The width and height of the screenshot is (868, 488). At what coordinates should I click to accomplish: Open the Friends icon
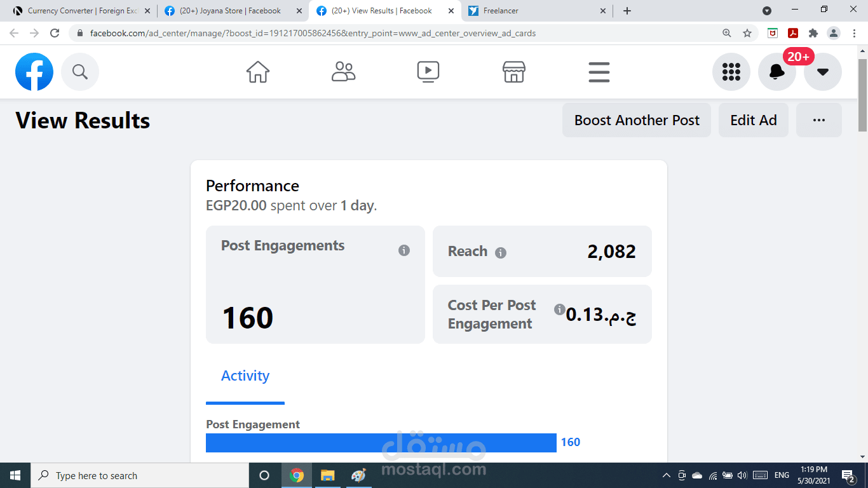pyautogui.click(x=343, y=72)
